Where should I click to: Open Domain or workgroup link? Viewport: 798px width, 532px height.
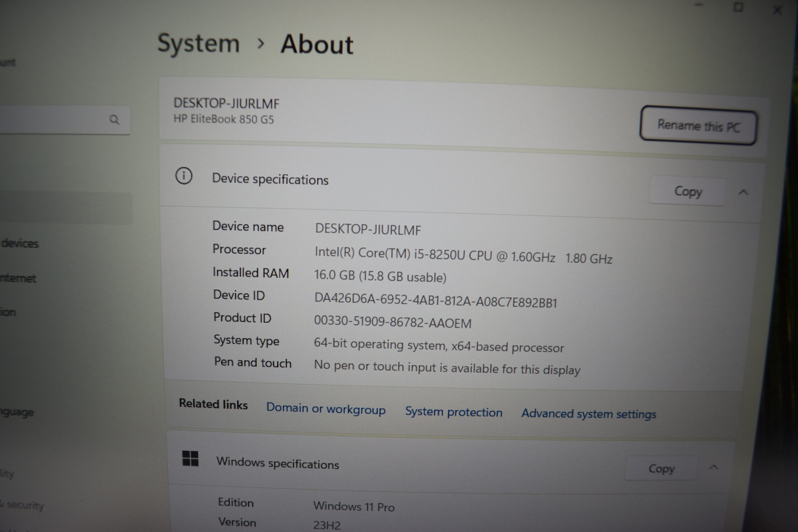(326, 409)
